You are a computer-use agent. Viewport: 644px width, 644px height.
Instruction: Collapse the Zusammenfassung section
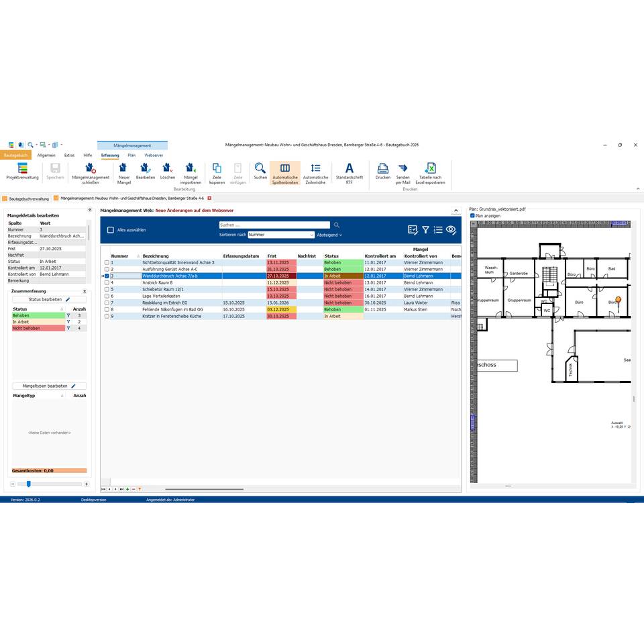coord(85,291)
